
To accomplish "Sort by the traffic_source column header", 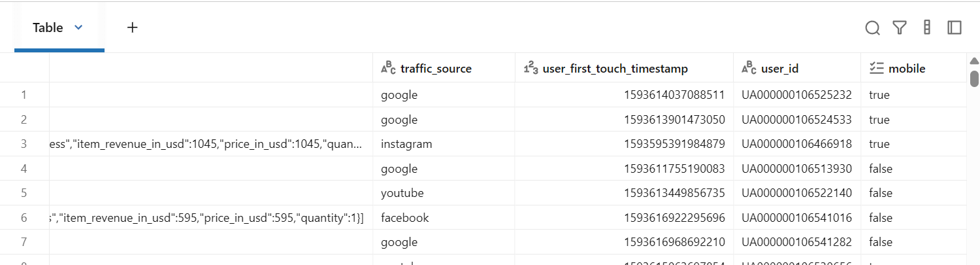I will (436, 69).
